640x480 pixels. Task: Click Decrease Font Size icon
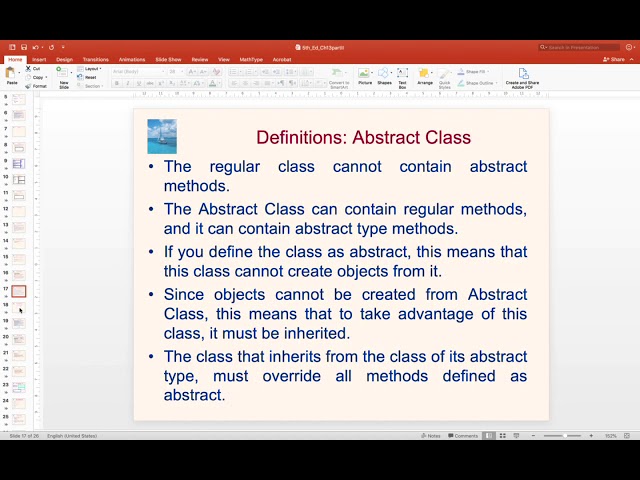coord(203,72)
